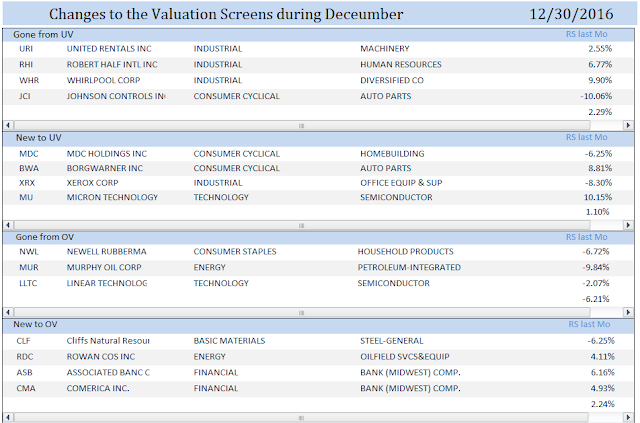Click the HUMAN RESOURCES industry cell
The width and height of the screenshot is (640, 423).
point(401,65)
